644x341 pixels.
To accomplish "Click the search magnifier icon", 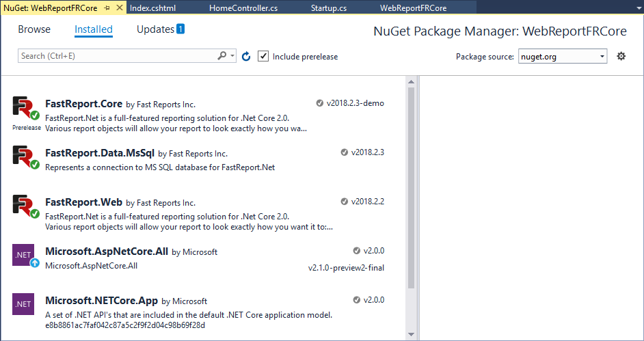I will pos(222,56).
